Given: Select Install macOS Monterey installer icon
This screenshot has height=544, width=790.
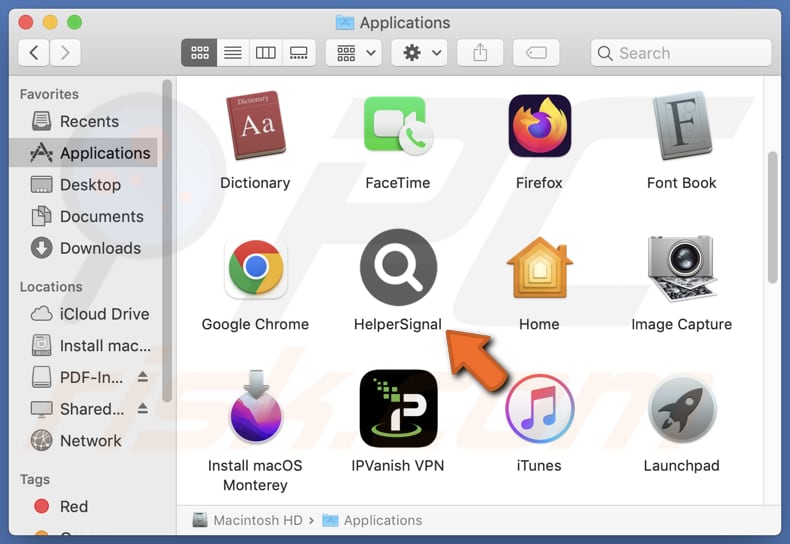Looking at the screenshot, I should (x=256, y=407).
